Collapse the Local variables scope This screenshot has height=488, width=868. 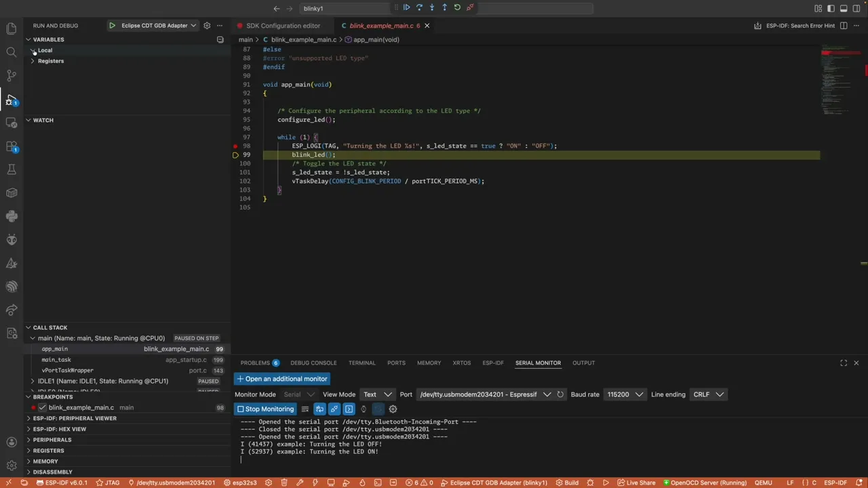point(33,50)
